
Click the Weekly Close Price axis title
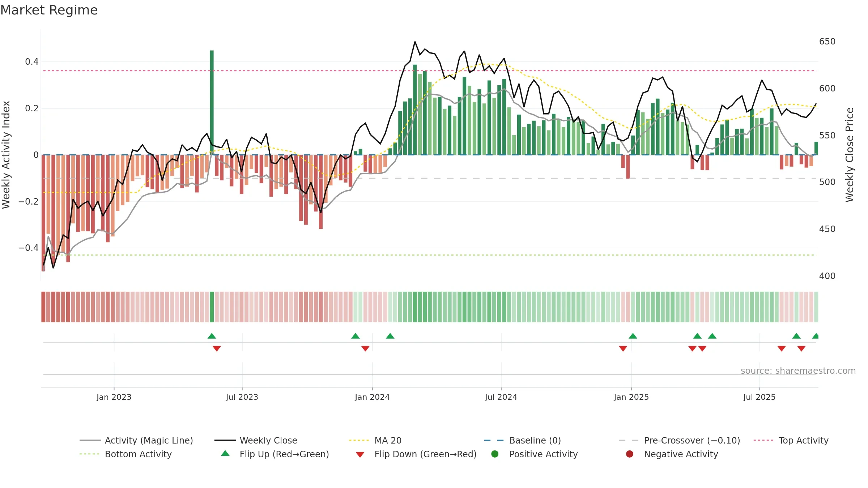pyautogui.click(x=850, y=155)
